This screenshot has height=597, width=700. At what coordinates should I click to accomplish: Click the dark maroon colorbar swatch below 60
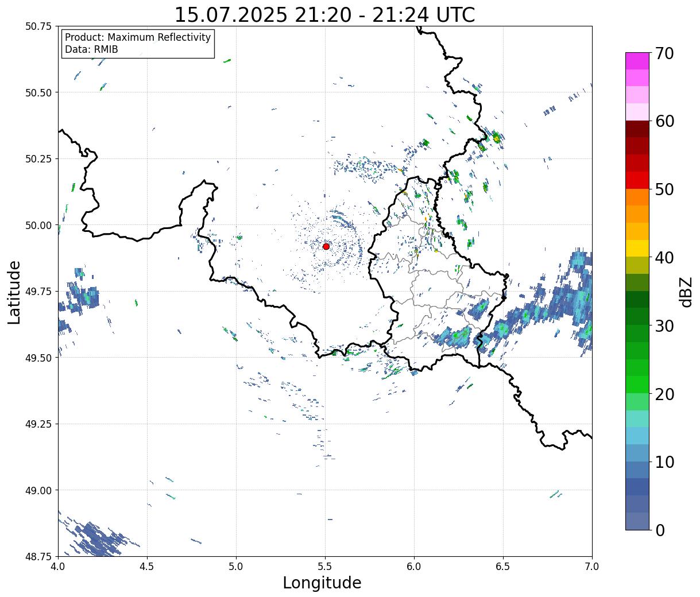click(637, 129)
